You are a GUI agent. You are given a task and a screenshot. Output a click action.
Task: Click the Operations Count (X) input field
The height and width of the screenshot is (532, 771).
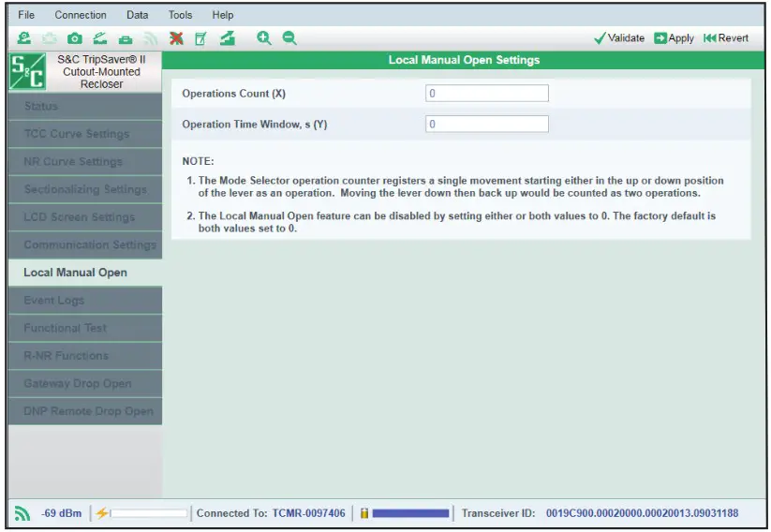click(487, 94)
